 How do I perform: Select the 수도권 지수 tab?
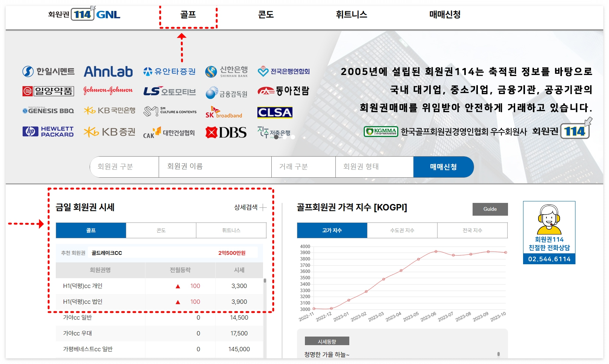pyautogui.click(x=402, y=230)
